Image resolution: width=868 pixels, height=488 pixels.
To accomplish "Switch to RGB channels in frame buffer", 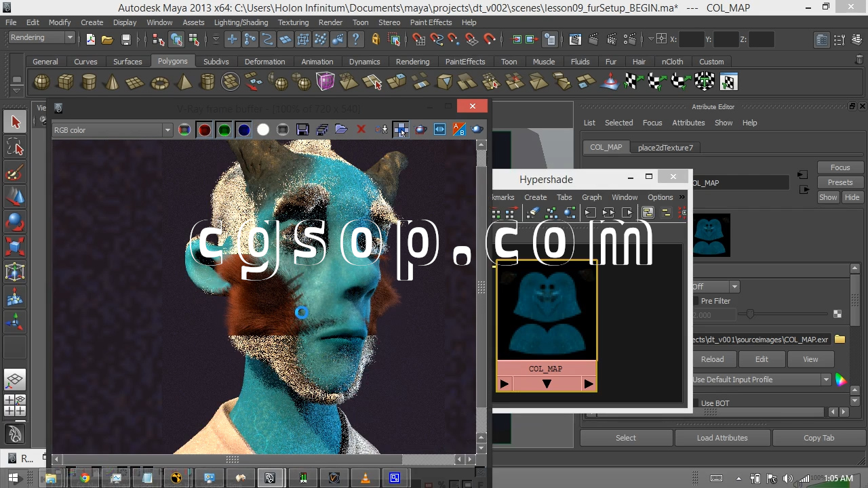I will coord(184,129).
